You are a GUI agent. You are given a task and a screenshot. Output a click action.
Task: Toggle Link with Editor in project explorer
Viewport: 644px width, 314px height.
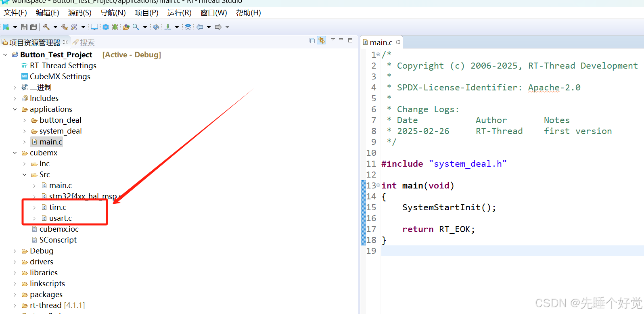[322, 40]
